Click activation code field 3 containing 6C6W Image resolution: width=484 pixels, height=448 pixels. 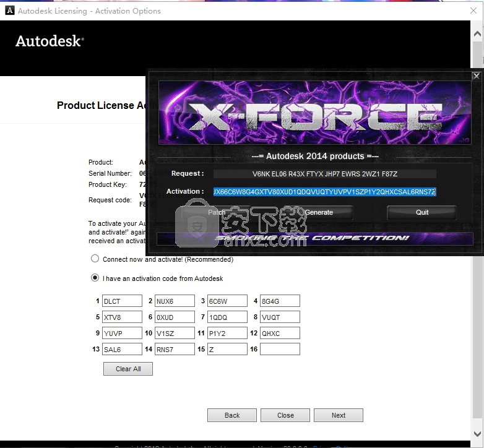(x=228, y=301)
